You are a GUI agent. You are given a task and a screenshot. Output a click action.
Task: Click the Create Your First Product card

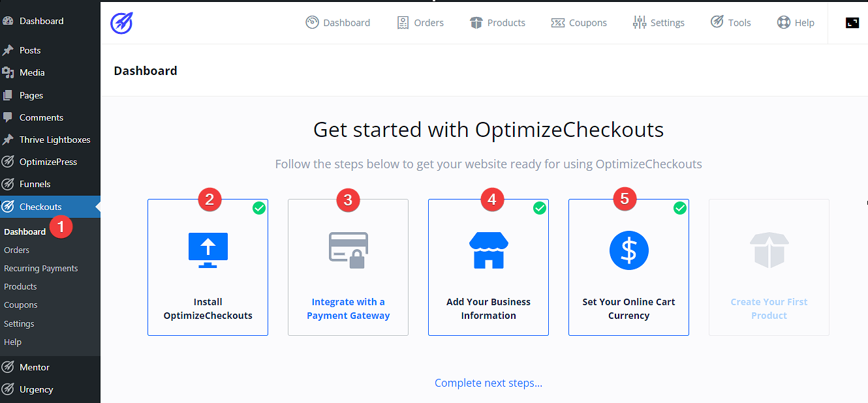(x=769, y=267)
